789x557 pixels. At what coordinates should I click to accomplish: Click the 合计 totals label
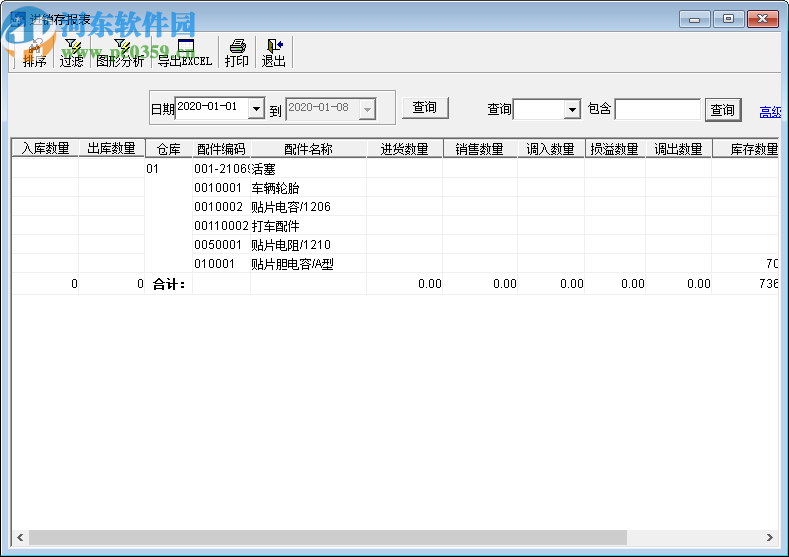tap(169, 284)
